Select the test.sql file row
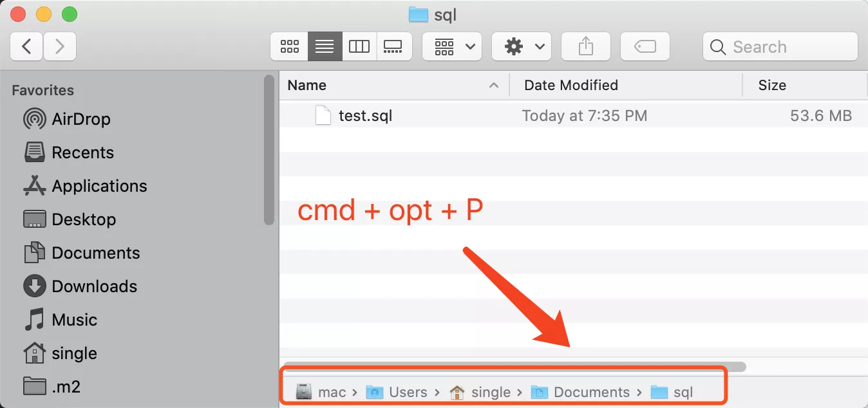Image resolution: width=868 pixels, height=408 pixels. (574, 116)
